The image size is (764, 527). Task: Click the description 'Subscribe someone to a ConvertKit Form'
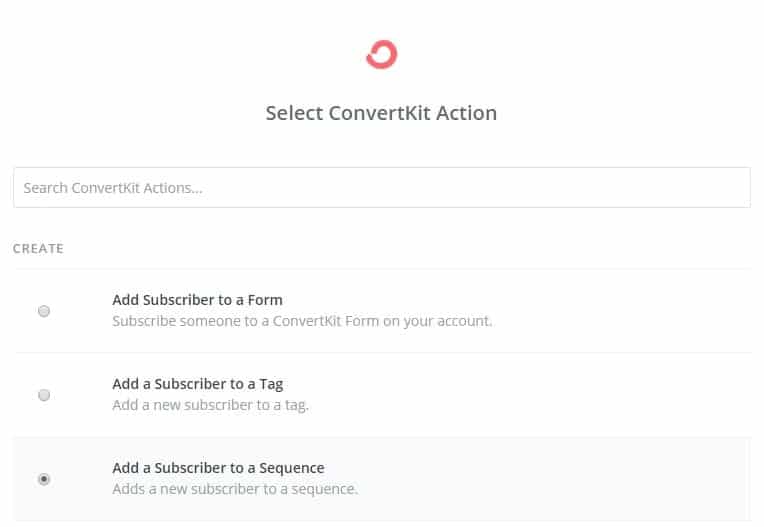246,321
